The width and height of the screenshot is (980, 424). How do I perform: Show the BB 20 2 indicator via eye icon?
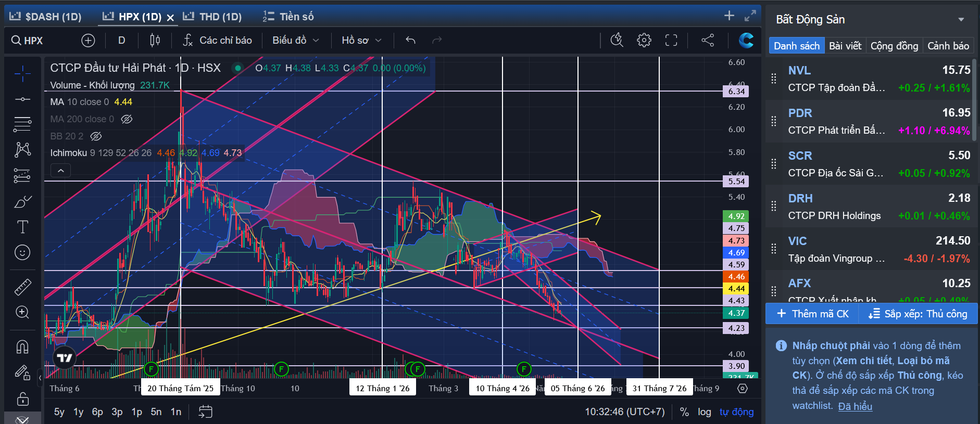[96, 136]
